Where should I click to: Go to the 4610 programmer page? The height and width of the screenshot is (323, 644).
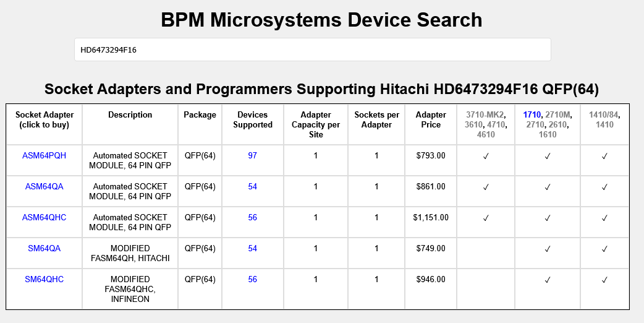(x=486, y=134)
